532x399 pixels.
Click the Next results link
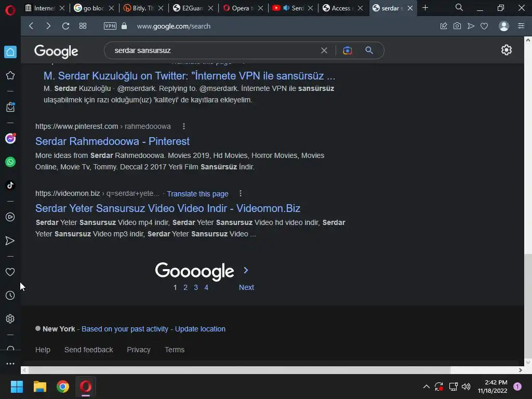[x=246, y=287]
